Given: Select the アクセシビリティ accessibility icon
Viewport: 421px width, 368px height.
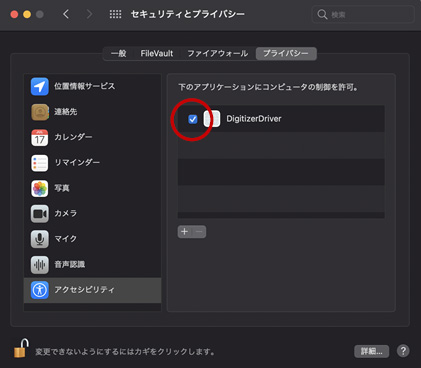Looking at the screenshot, I should pyautogui.click(x=40, y=290).
